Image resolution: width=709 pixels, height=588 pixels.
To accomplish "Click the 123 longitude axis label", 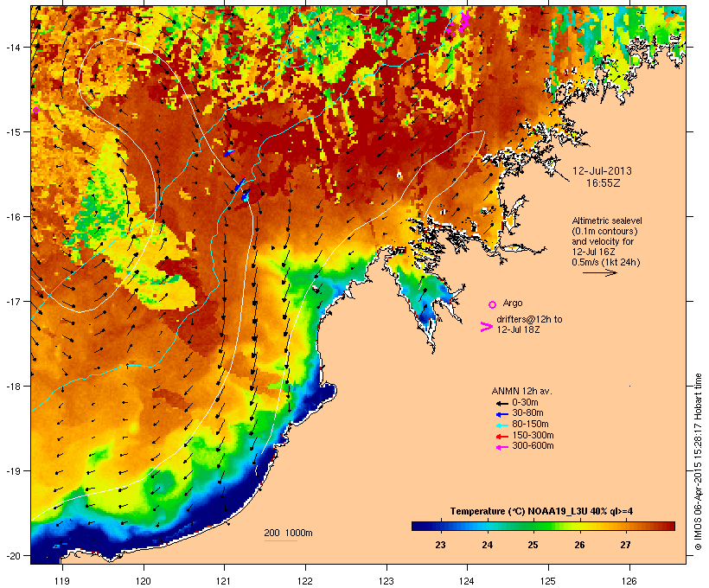I will point(386,581).
